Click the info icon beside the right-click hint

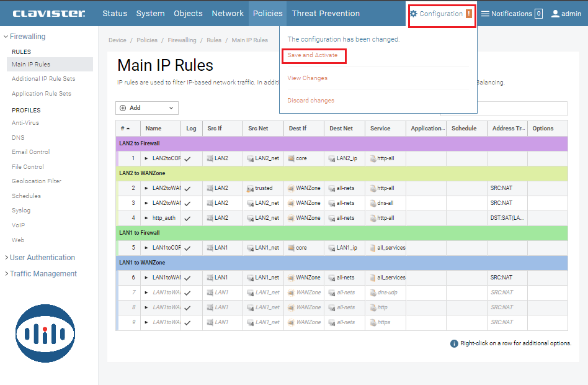455,343
